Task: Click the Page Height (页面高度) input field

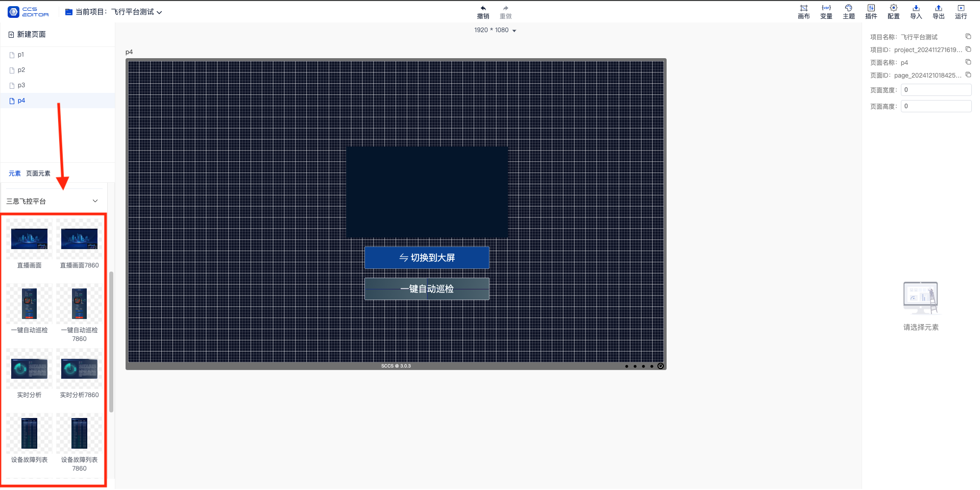Action: pyautogui.click(x=936, y=106)
